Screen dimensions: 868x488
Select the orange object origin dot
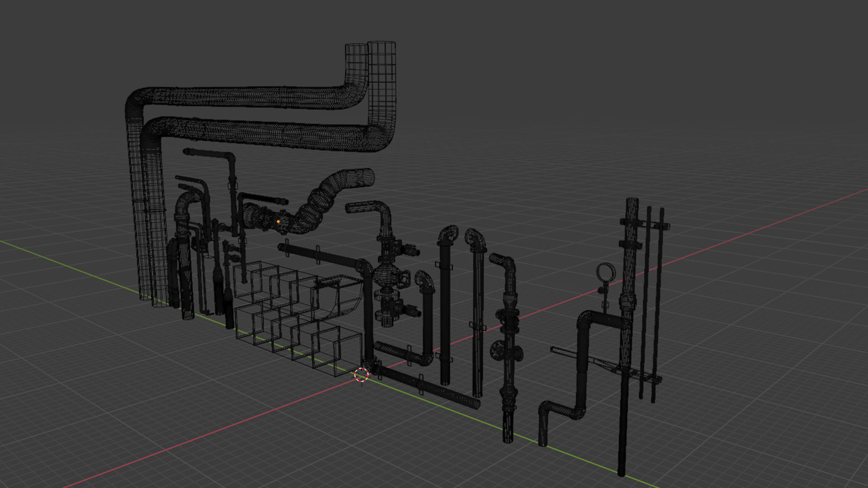click(x=278, y=222)
